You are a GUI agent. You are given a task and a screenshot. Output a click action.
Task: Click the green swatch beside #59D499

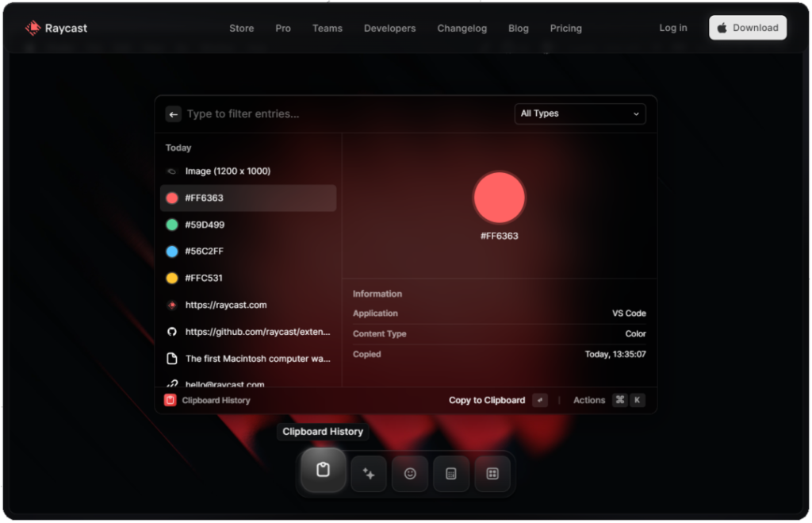172,225
